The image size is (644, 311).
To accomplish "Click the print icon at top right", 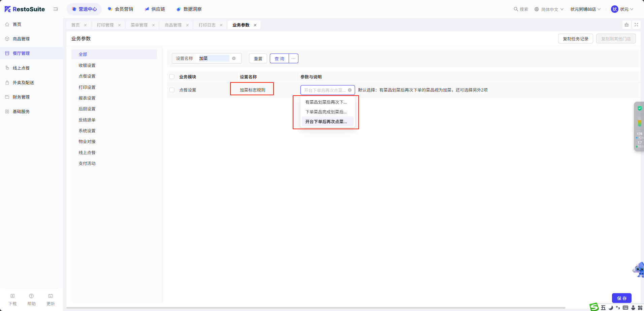I will coord(626,25).
